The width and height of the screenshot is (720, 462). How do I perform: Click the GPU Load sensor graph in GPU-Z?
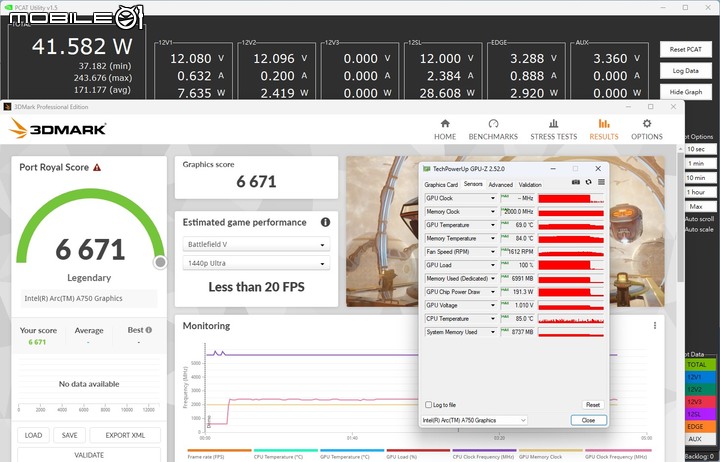571,265
